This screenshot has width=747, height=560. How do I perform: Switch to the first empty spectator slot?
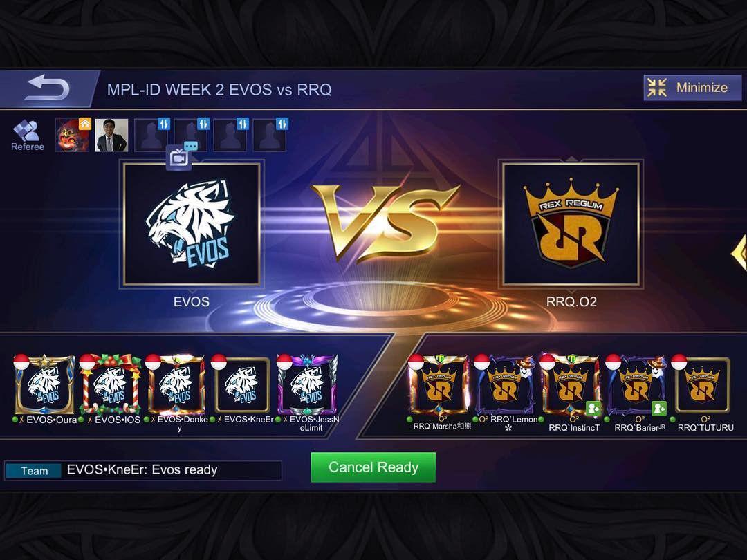tap(151, 136)
